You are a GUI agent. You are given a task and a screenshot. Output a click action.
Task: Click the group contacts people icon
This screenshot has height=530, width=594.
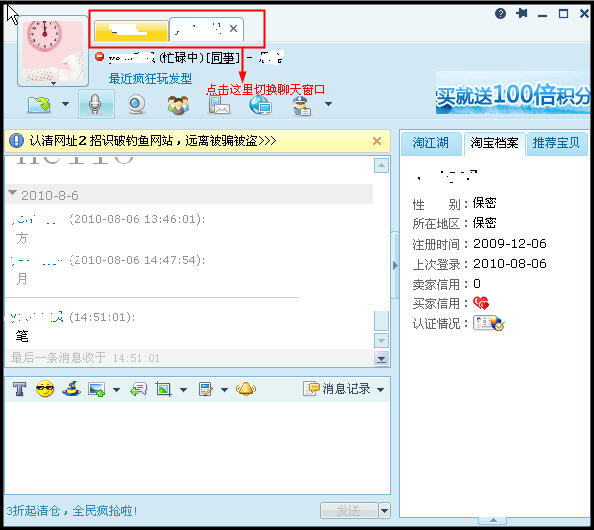tap(178, 105)
